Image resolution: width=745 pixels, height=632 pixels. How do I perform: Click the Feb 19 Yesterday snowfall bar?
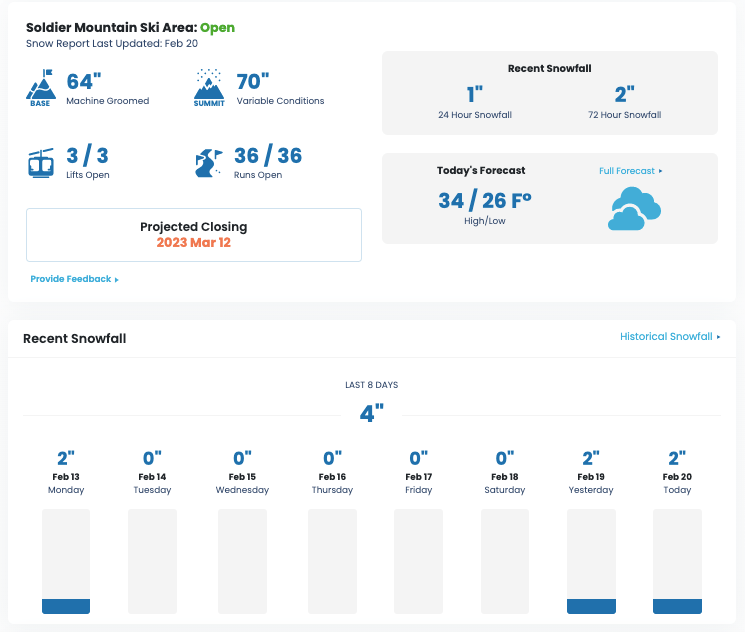pos(591,561)
